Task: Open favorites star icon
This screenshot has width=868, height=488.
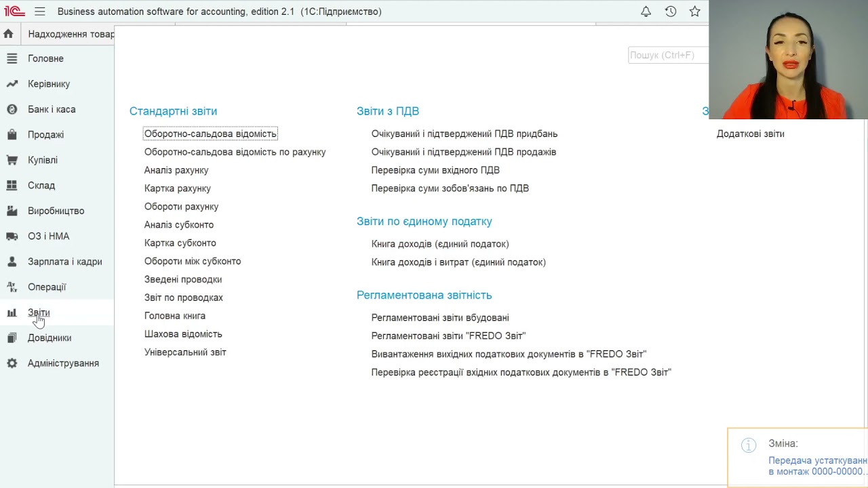Action: pos(694,12)
